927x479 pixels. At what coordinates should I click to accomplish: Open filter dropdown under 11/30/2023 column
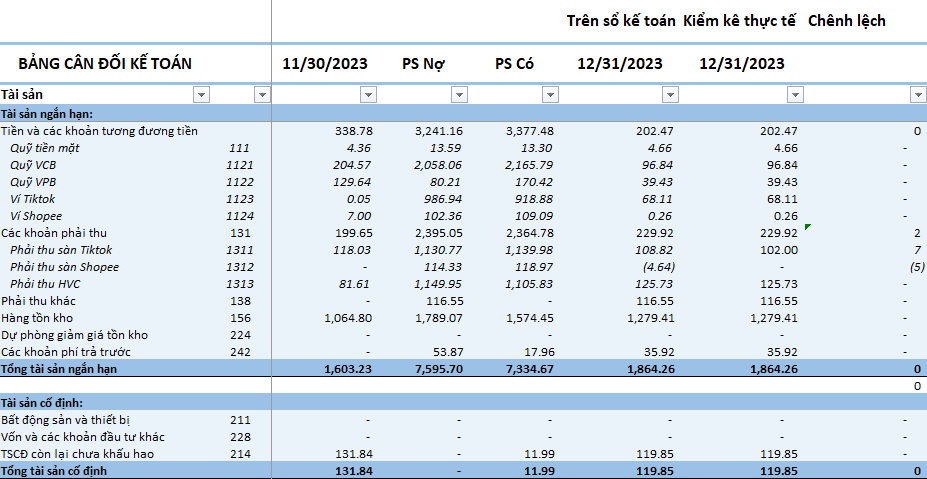point(366,95)
